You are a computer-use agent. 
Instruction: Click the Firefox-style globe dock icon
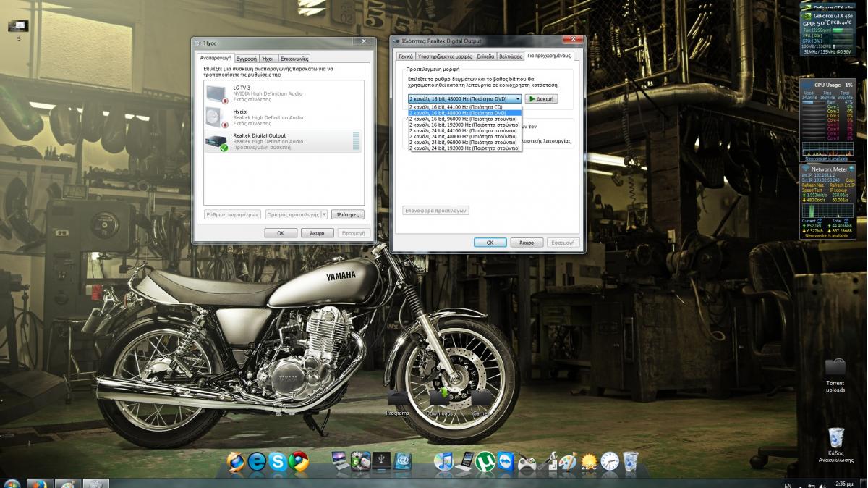[x=236, y=461]
